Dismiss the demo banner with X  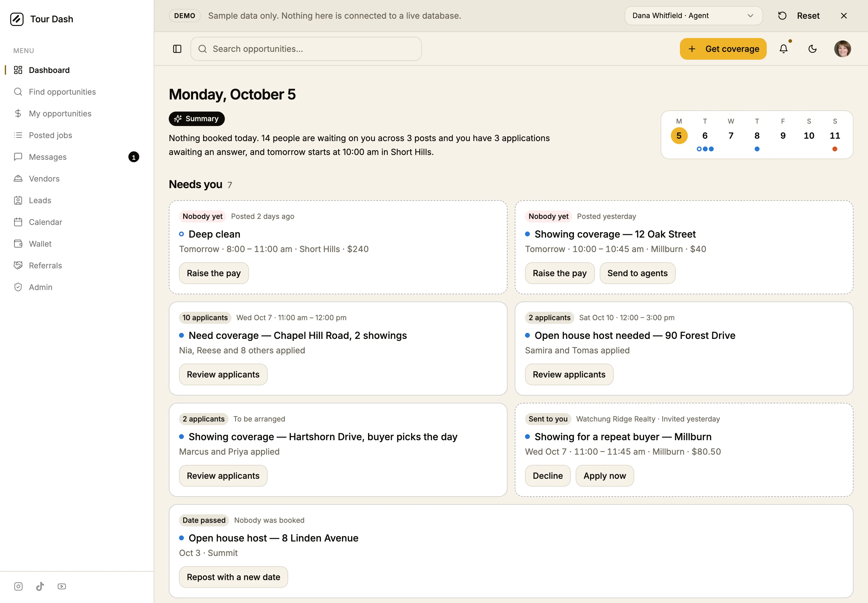(844, 15)
